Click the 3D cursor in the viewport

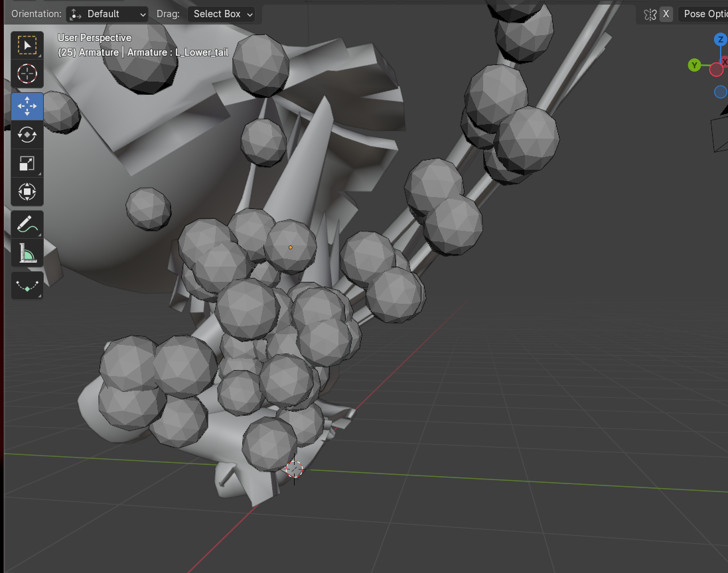click(295, 469)
